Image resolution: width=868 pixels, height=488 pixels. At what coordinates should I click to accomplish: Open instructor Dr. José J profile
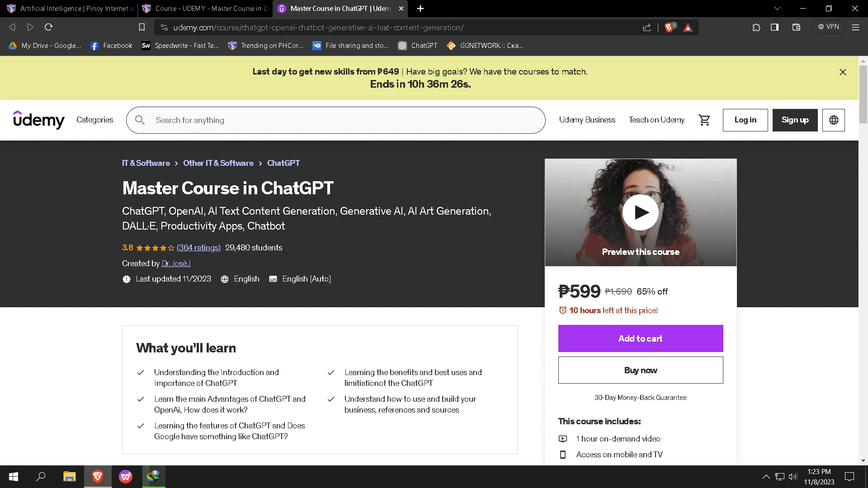[x=176, y=263]
